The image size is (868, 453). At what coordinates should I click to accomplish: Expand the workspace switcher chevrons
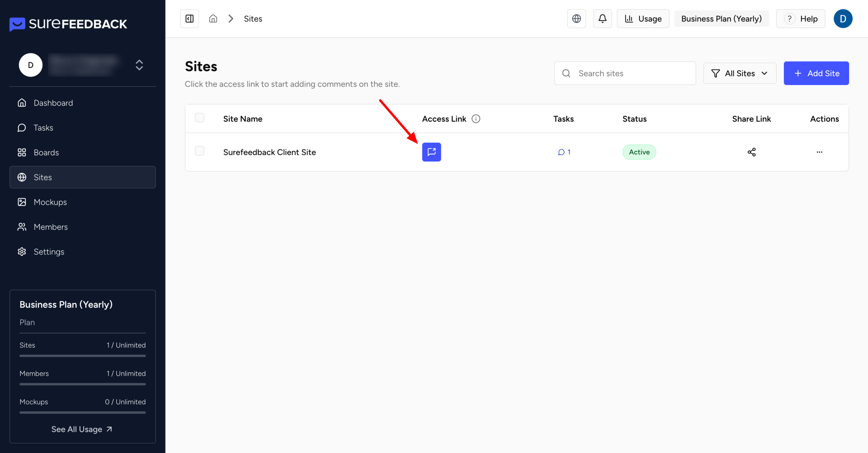(139, 65)
